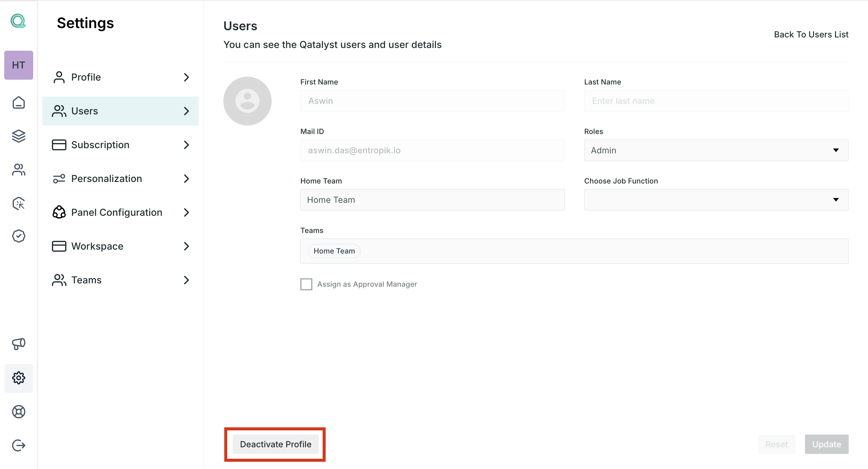
Task: Select the Personalization settings menu item
Action: [120, 179]
